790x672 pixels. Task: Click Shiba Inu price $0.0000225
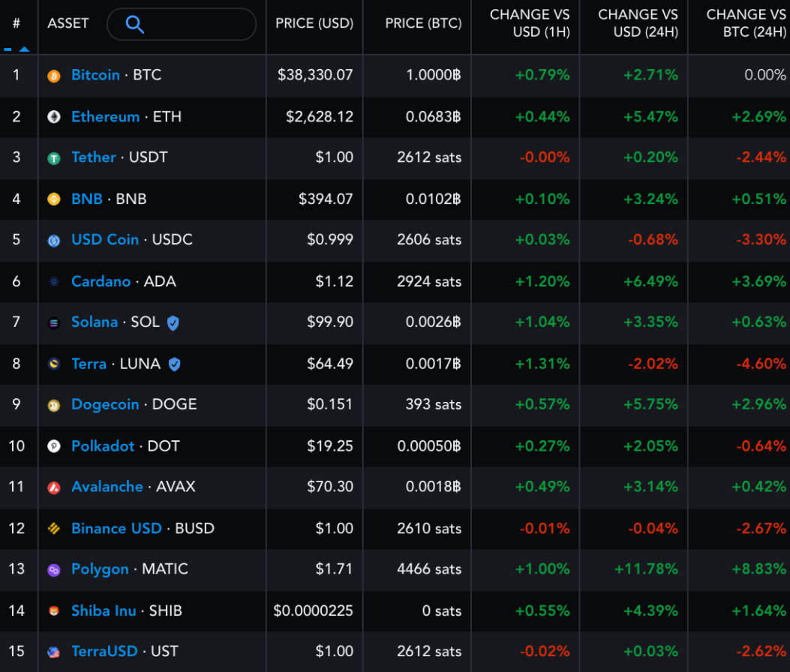(x=314, y=610)
